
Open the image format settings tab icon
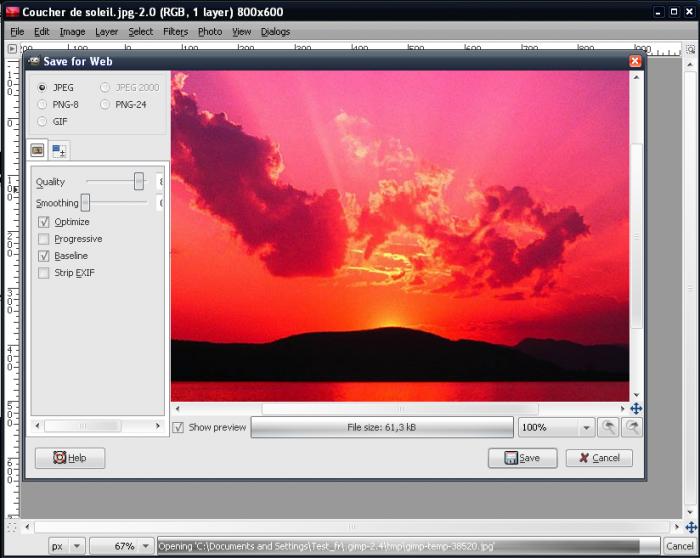click(38, 150)
